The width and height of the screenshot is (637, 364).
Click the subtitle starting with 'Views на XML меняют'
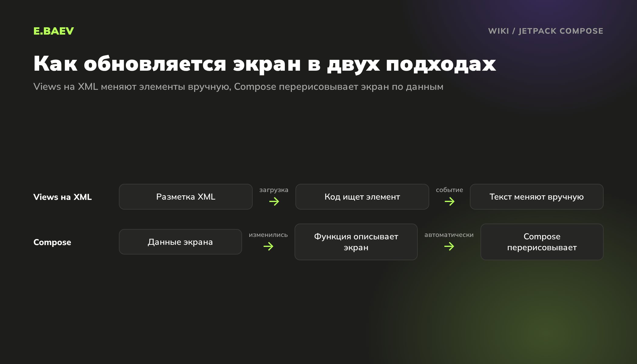coord(238,87)
